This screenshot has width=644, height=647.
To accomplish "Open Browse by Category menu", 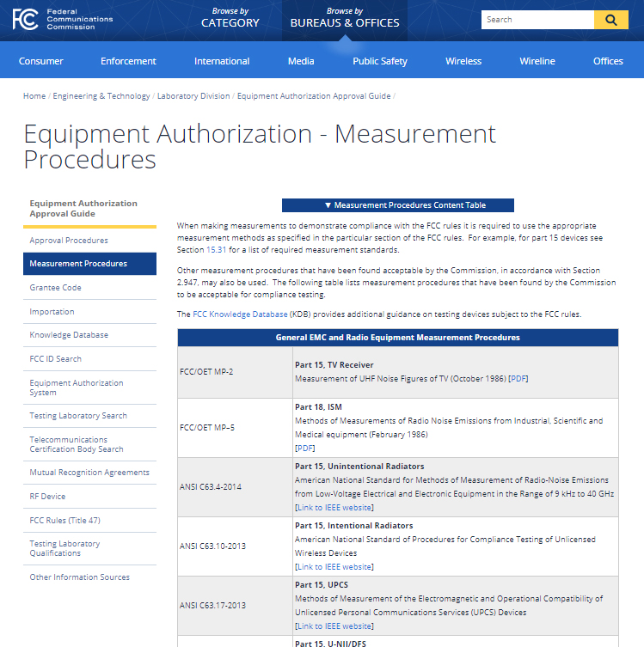I will [x=230, y=18].
